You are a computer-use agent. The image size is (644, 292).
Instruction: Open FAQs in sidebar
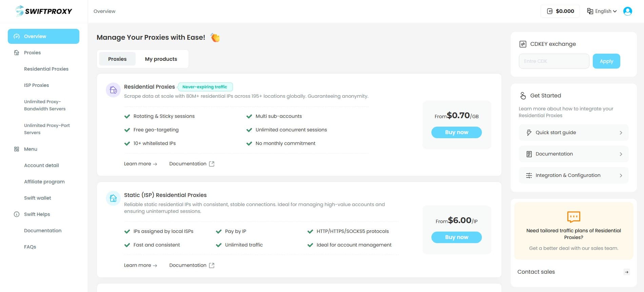click(x=30, y=247)
